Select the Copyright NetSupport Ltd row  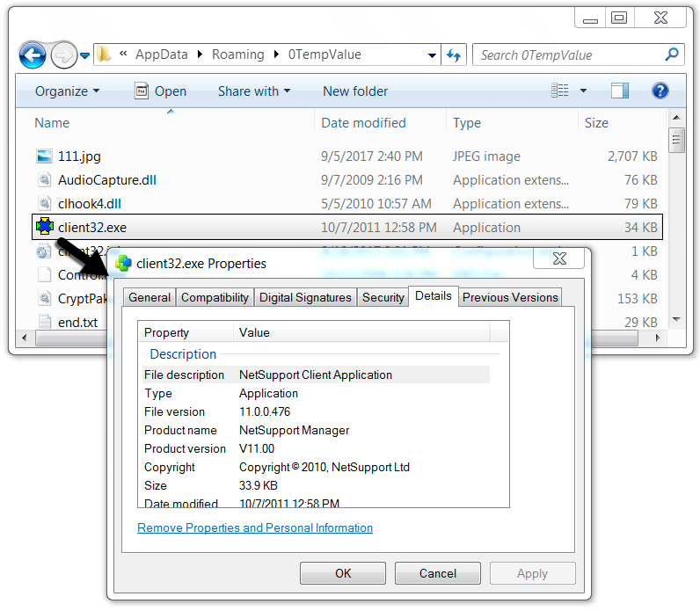(x=316, y=467)
